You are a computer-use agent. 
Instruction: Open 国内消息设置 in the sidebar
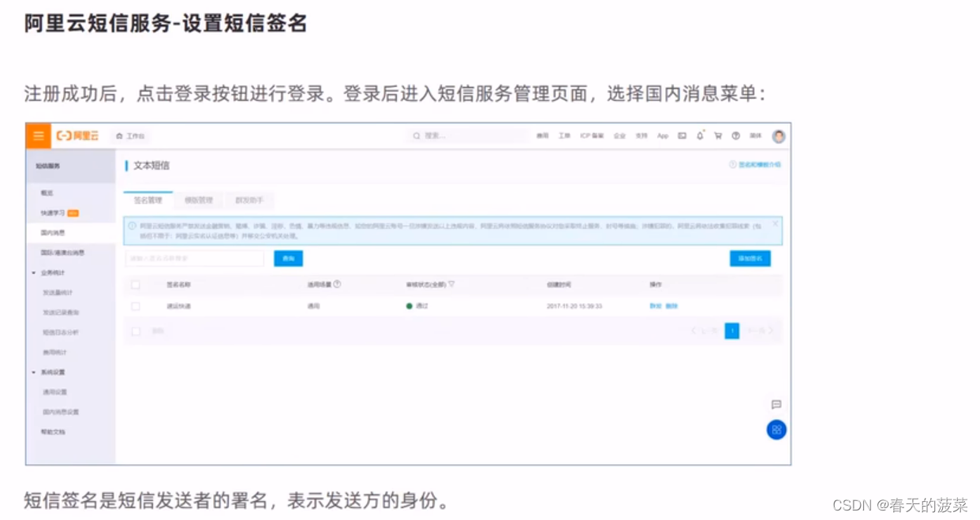[61, 412]
